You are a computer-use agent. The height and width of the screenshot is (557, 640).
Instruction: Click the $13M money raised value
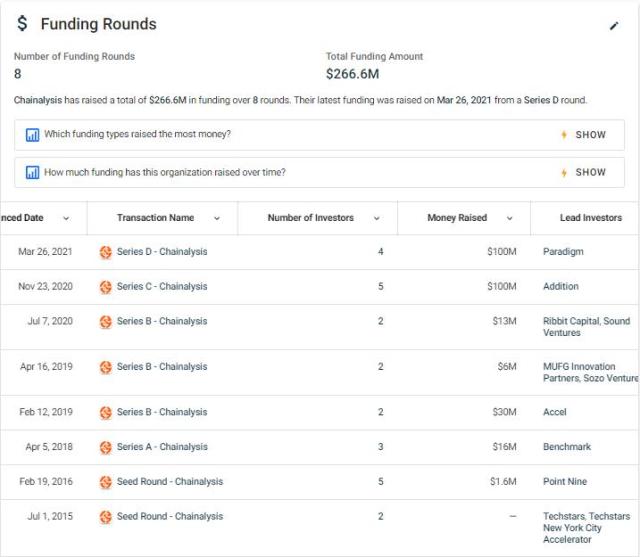504,321
